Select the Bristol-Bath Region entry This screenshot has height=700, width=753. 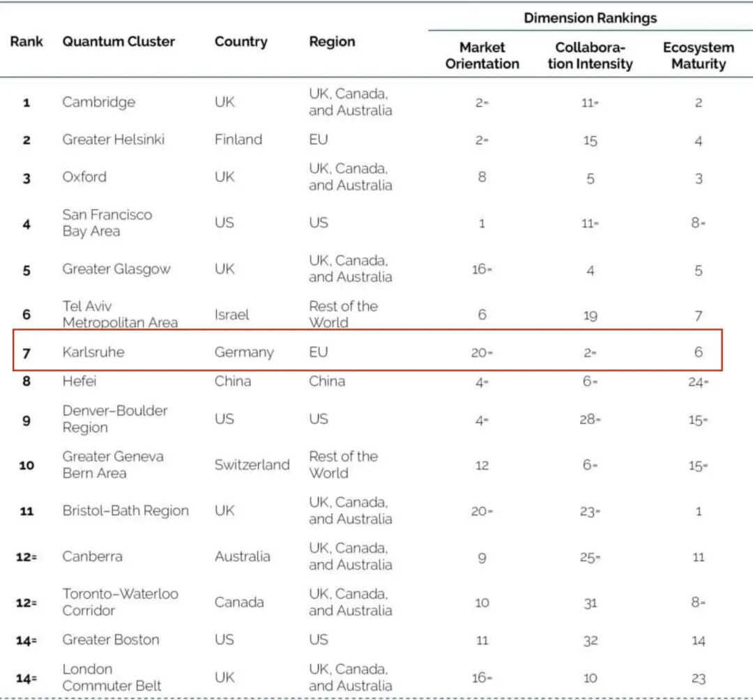(x=125, y=511)
